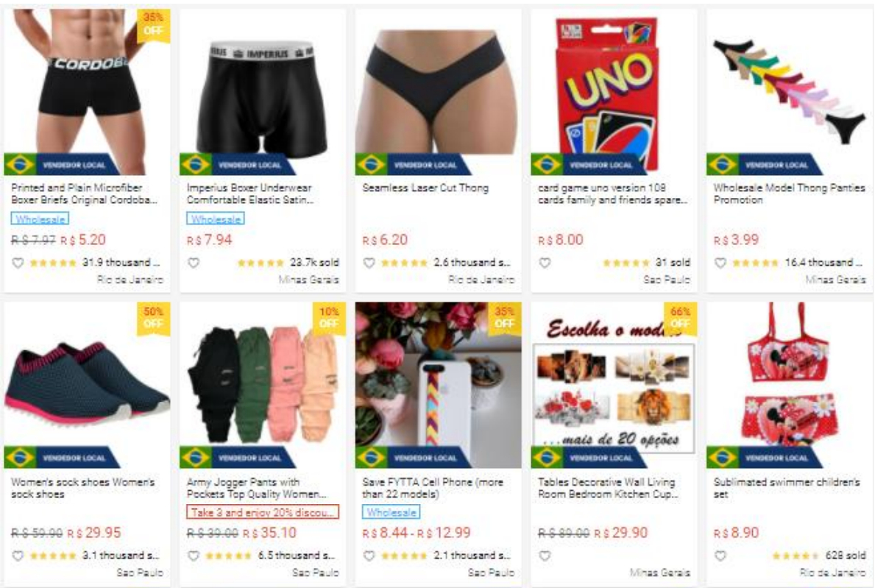The height and width of the screenshot is (588, 886).
Task: Open 'Seamless Laser Cut Thong' title link
Action: click(425, 188)
